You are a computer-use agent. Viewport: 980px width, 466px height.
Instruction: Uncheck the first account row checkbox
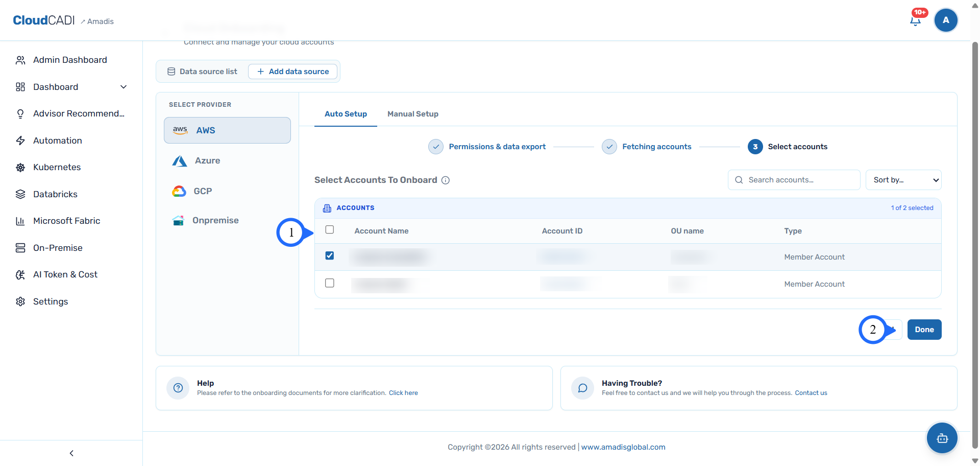(x=330, y=255)
